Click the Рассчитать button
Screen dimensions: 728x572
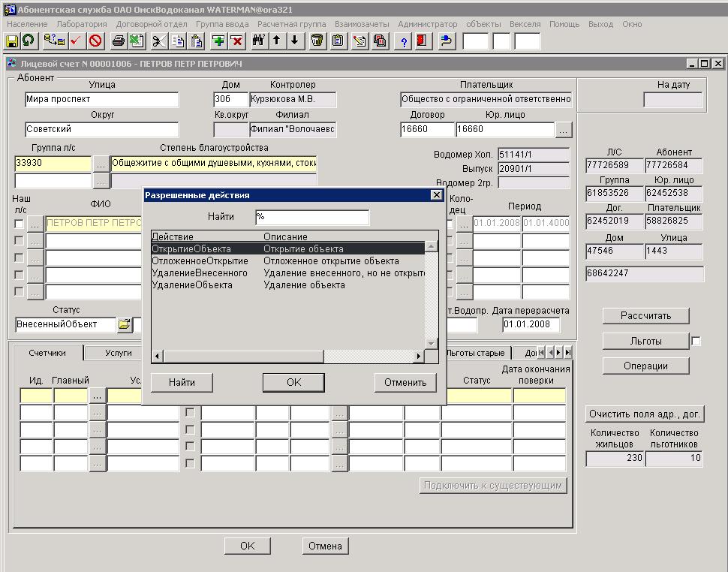[645, 315]
